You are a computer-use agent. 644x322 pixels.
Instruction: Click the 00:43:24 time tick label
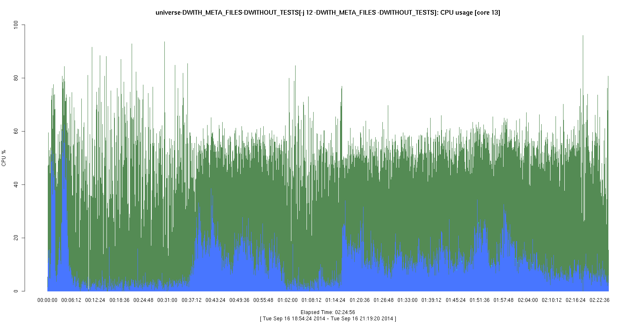click(x=216, y=300)
